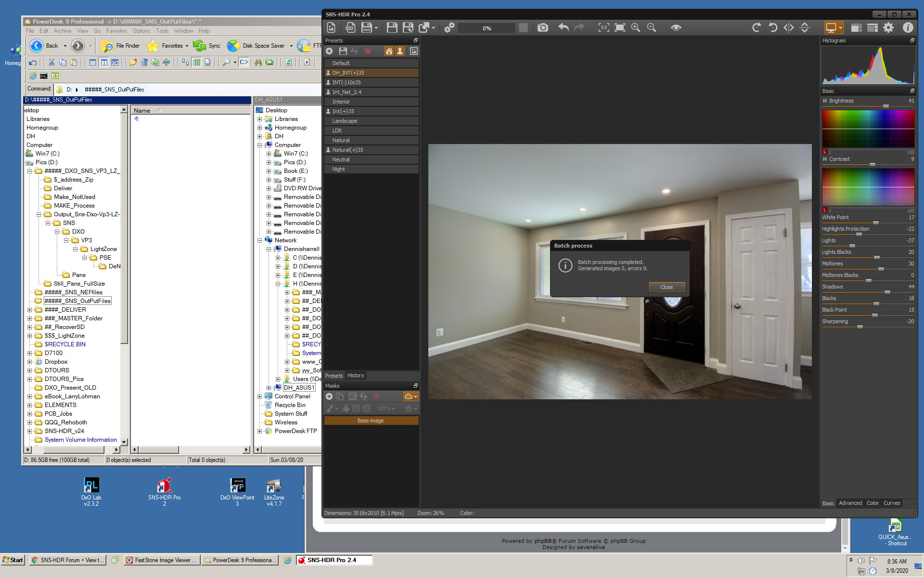Switch to the Advanced tab

pyautogui.click(x=850, y=503)
